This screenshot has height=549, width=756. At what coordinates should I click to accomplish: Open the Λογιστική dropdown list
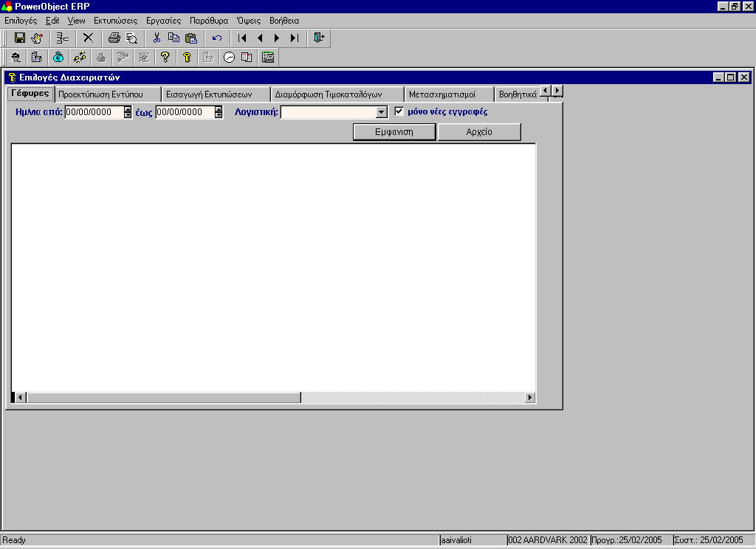[x=382, y=112]
